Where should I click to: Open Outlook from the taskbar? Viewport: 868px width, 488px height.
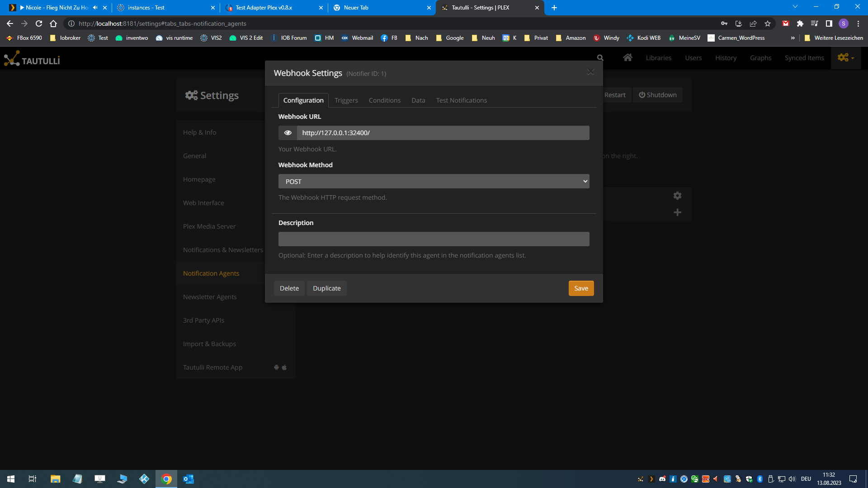189,479
